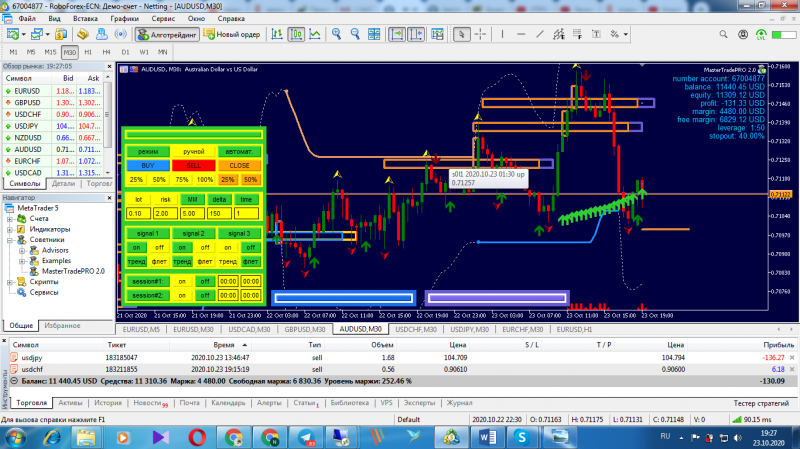Zoom out on the chart
This screenshot has width=800, height=449.
tap(355, 34)
